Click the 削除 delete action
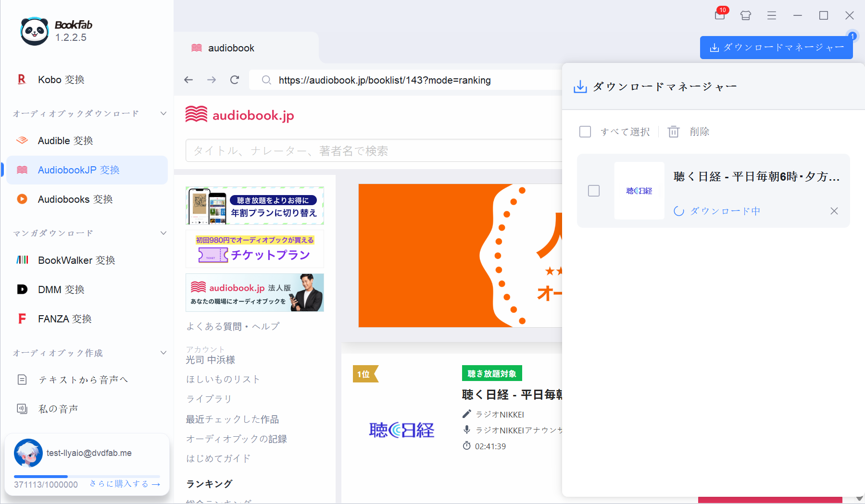 click(x=700, y=131)
